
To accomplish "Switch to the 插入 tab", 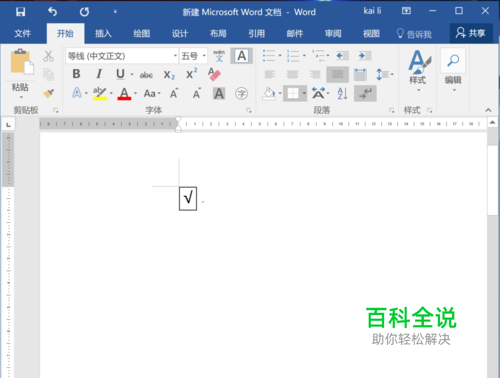I will pos(103,33).
